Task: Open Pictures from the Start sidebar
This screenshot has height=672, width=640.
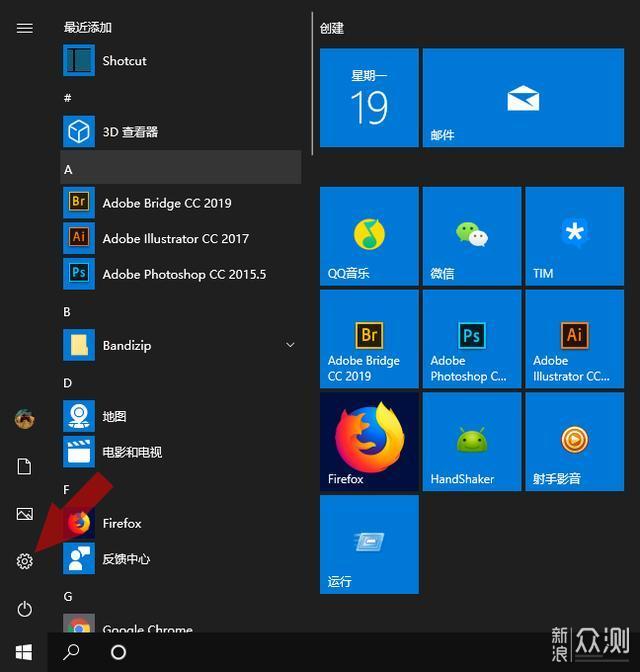Action: 24,514
